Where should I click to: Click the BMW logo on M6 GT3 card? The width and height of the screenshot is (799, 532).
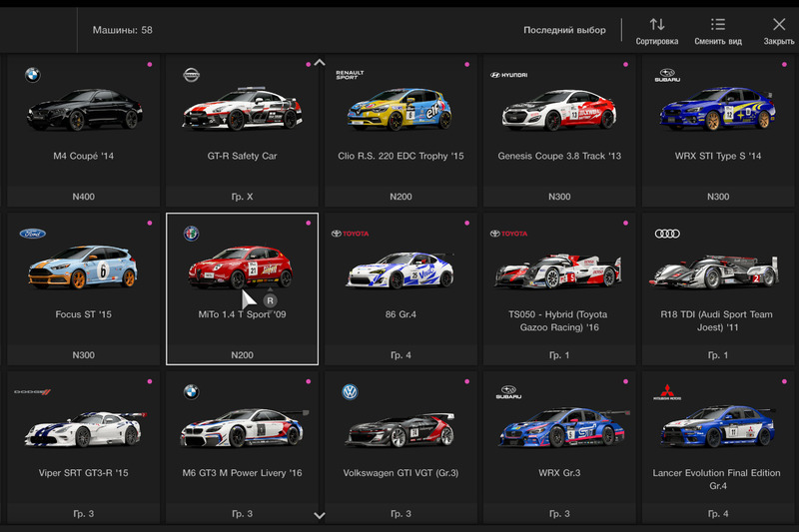pyautogui.click(x=191, y=392)
